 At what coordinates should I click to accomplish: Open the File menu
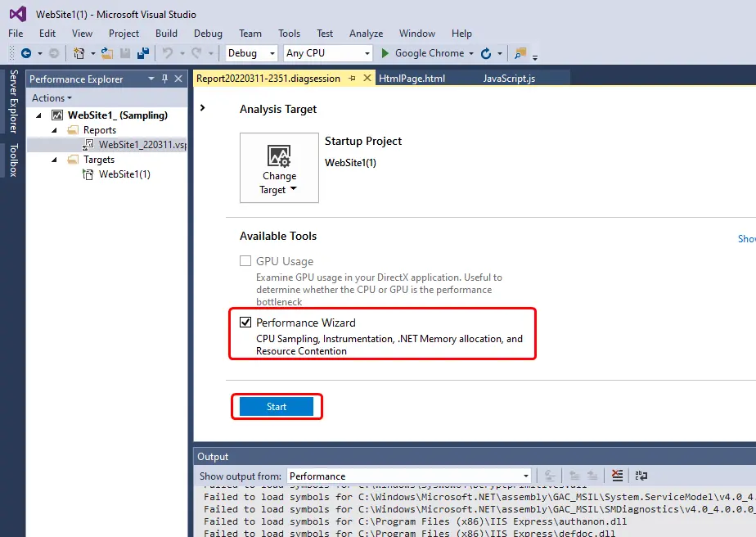16,34
